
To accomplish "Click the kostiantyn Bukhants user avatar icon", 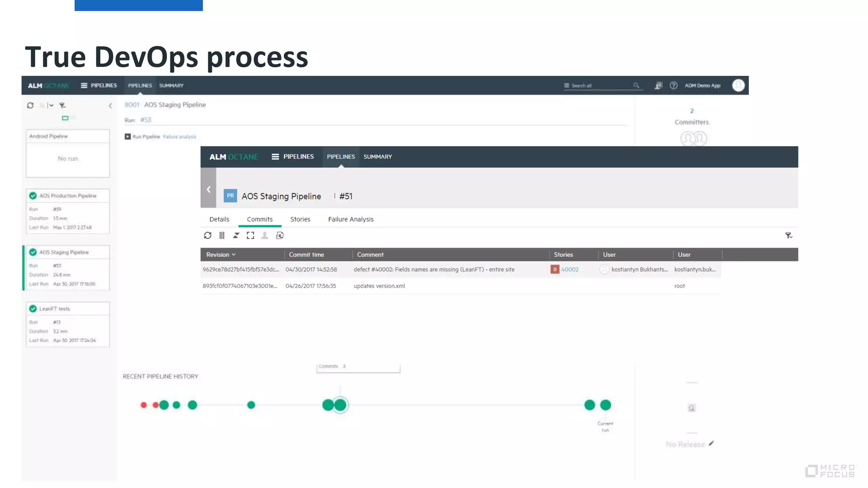I will tap(604, 269).
